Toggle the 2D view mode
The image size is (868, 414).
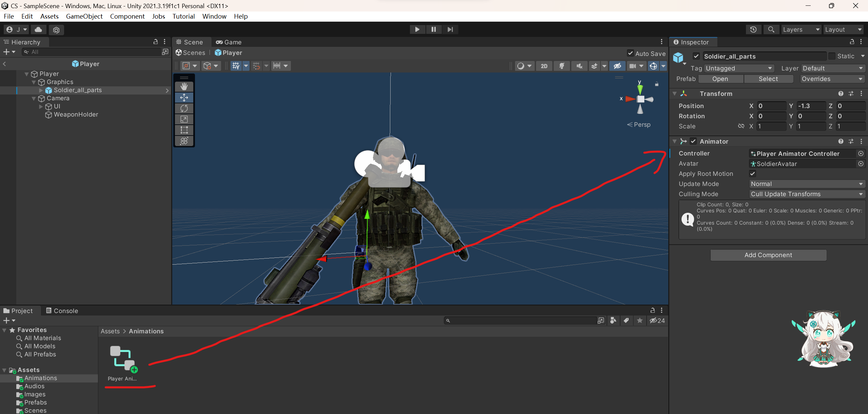(x=544, y=66)
